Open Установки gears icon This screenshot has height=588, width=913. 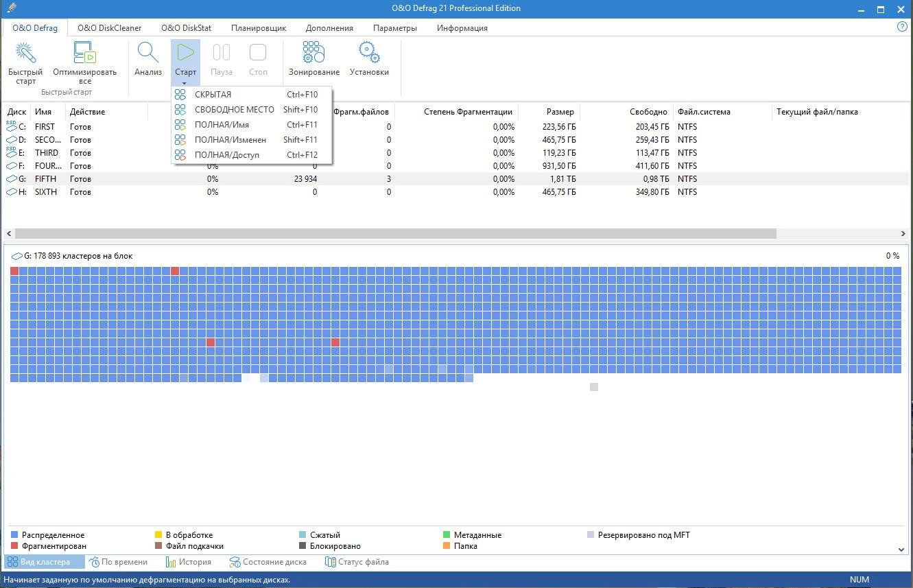369,53
